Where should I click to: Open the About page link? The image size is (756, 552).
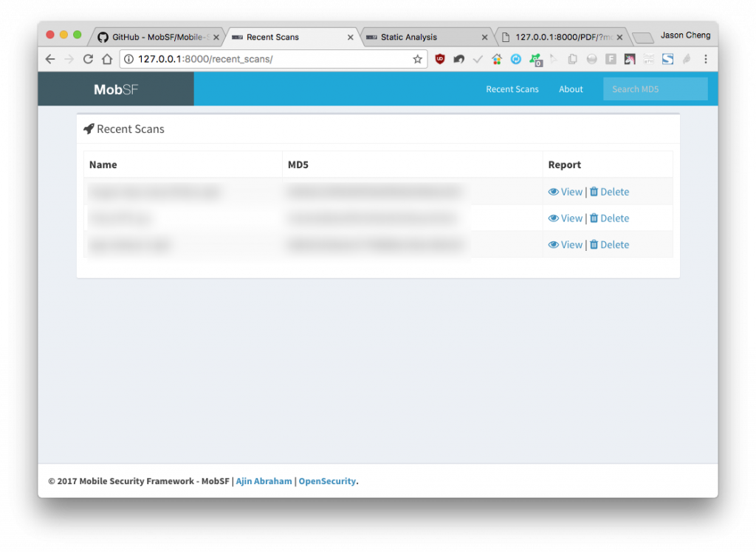[x=571, y=89]
